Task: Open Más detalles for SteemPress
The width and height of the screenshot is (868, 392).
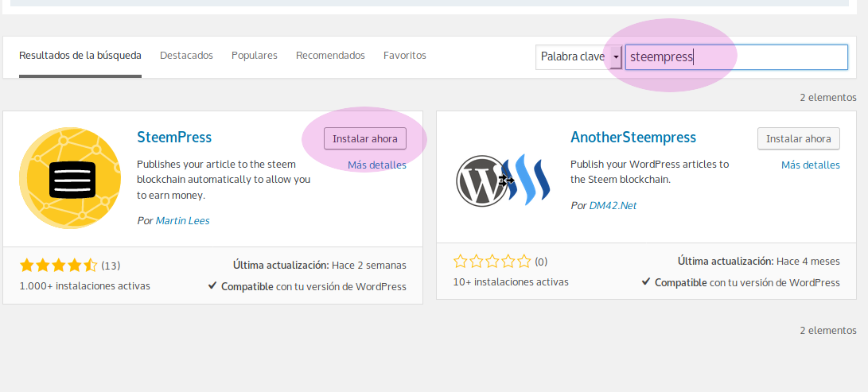Action: (377, 165)
